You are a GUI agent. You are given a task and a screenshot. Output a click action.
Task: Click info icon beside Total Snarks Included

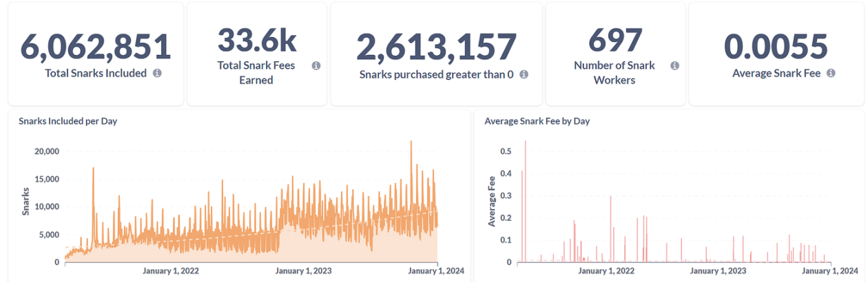157,73
